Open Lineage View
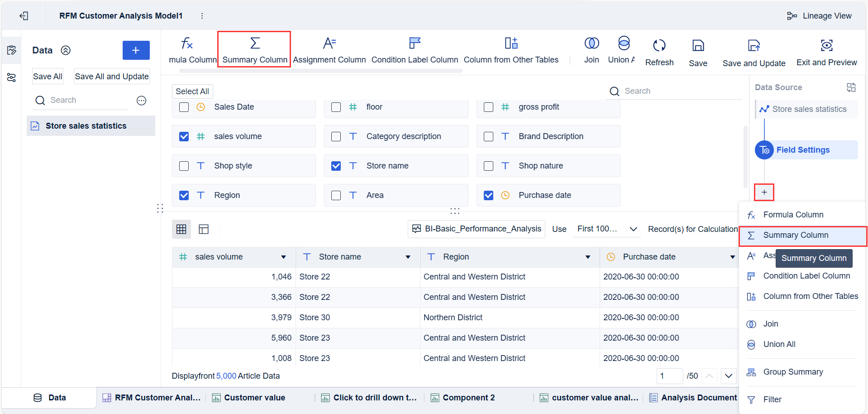 819,16
